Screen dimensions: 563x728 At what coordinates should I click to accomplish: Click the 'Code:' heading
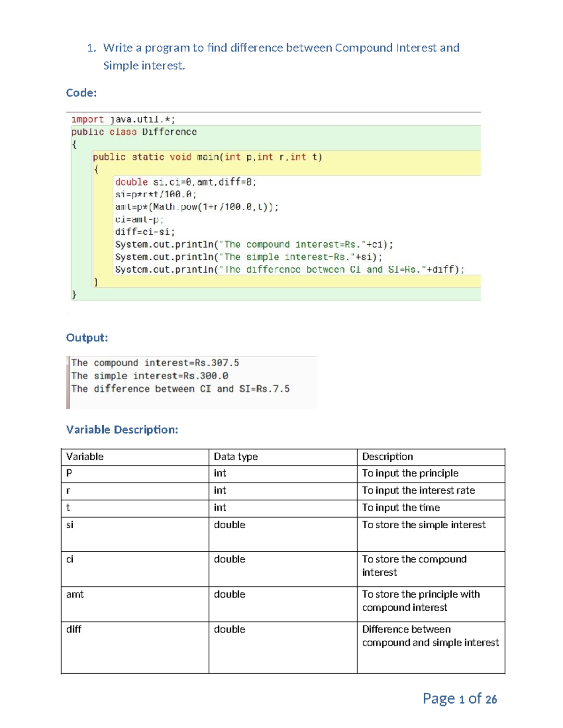click(81, 93)
